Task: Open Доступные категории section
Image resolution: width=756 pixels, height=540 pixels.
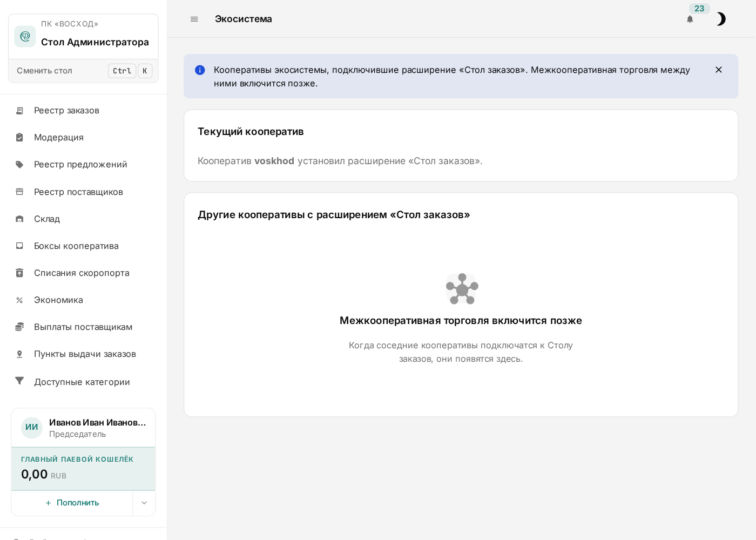Action: pos(83,382)
